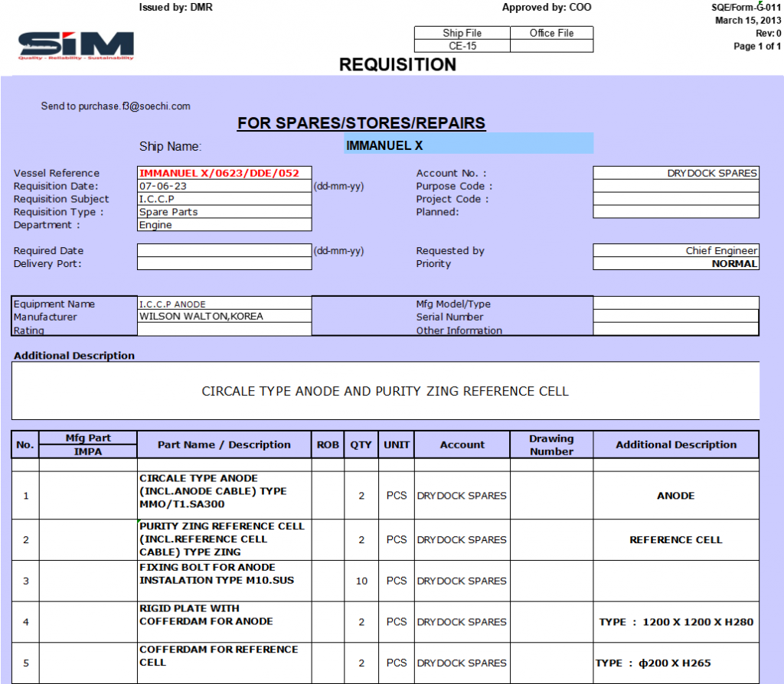
Task: Select the Priority field showing NORMAL
Action: [676, 264]
